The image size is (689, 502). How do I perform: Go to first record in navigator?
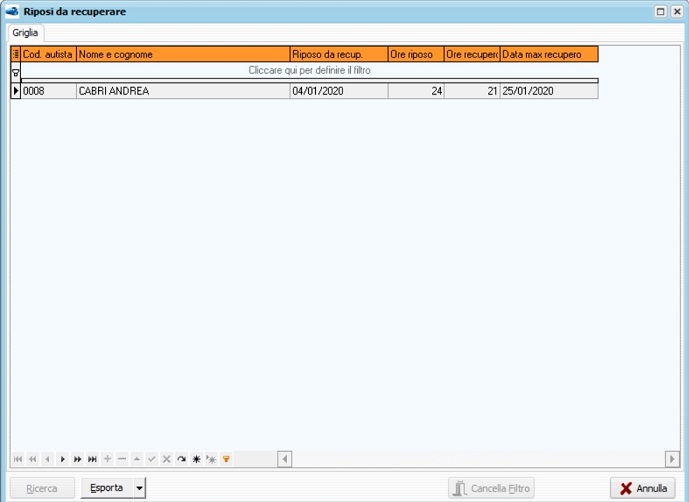[18, 459]
